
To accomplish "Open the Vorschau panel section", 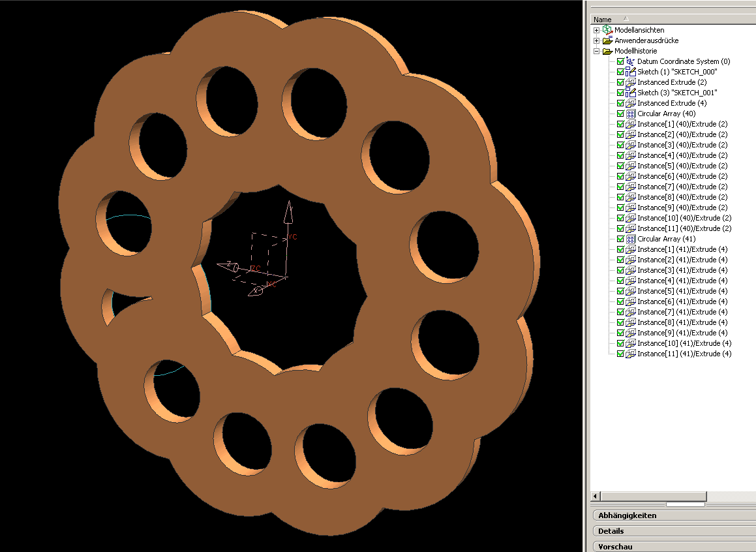I will [x=615, y=547].
